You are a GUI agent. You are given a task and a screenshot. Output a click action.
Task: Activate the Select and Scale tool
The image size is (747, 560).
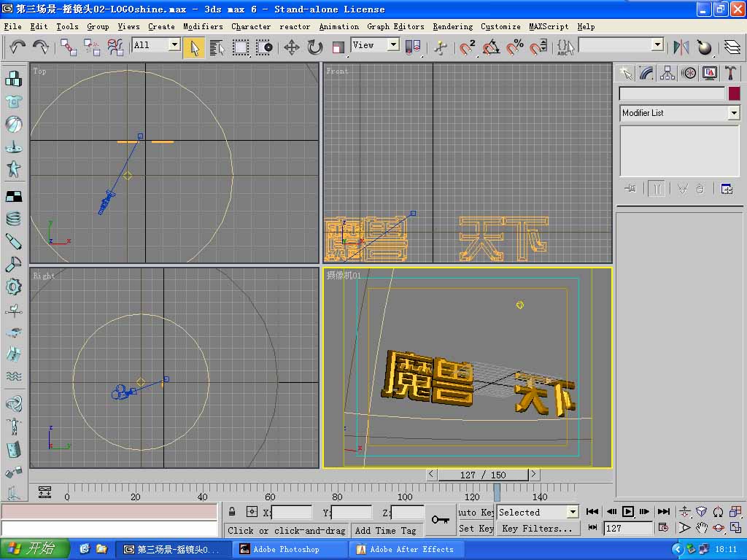(338, 47)
